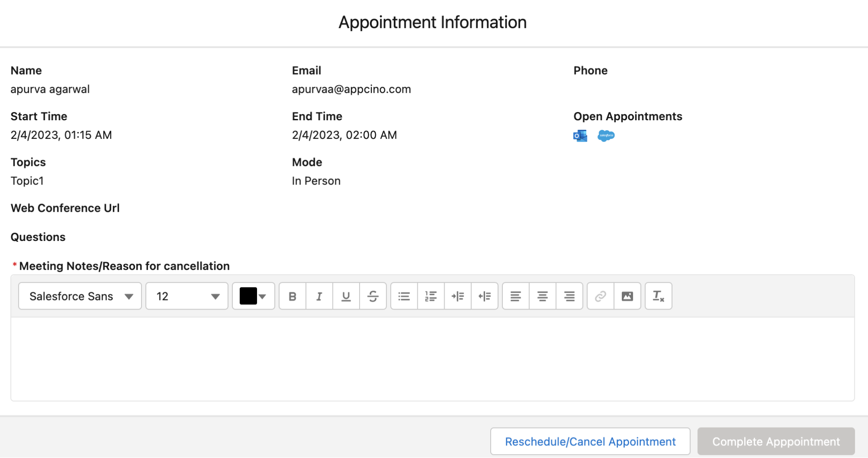Align text to the left

pyautogui.click(x=516, y=296)
